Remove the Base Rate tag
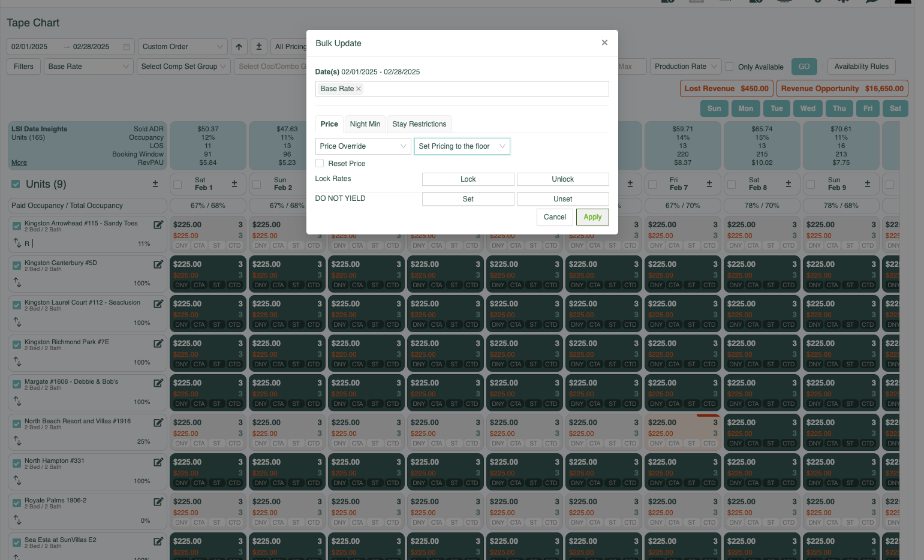 [359, 89]
